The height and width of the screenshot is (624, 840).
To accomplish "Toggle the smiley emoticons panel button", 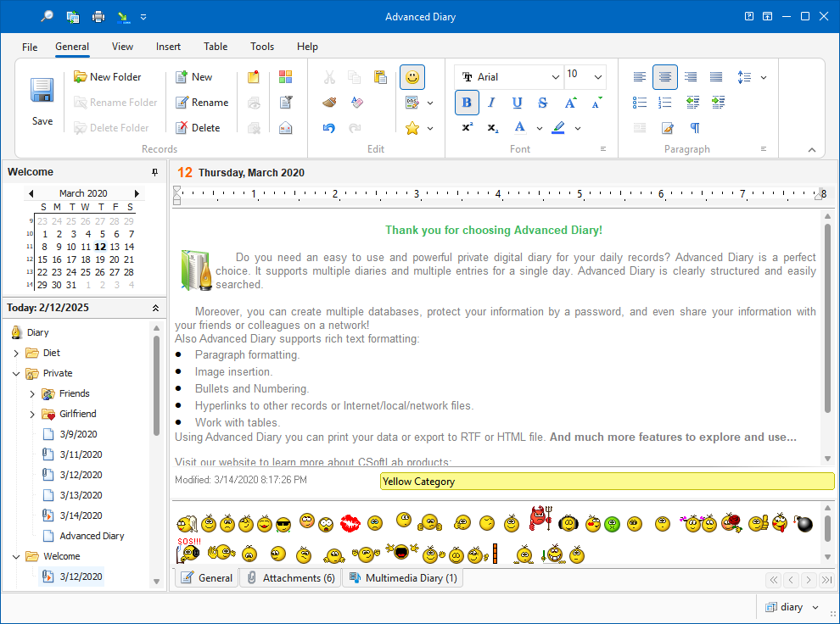I will [x=412, y=77].
